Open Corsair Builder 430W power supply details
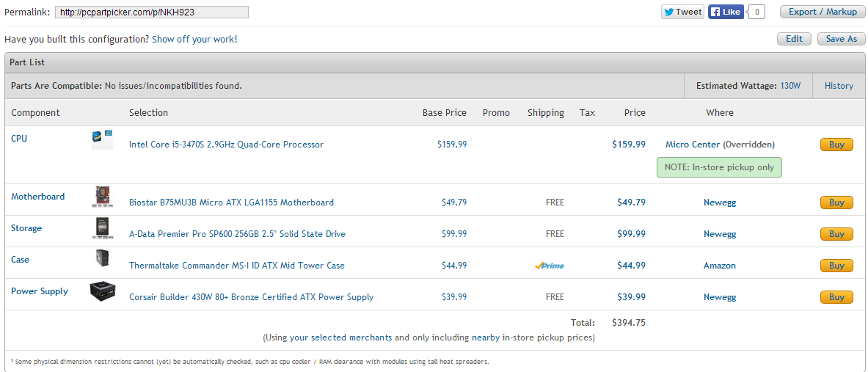Viewport: 868px width, 372px height. click(x=252, y=297)
